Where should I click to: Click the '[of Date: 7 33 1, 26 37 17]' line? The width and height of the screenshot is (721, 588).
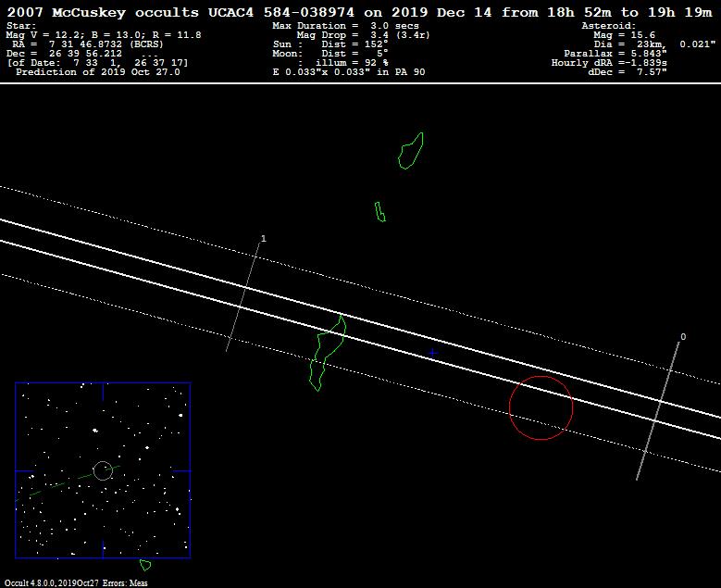(x=97, y=63)
